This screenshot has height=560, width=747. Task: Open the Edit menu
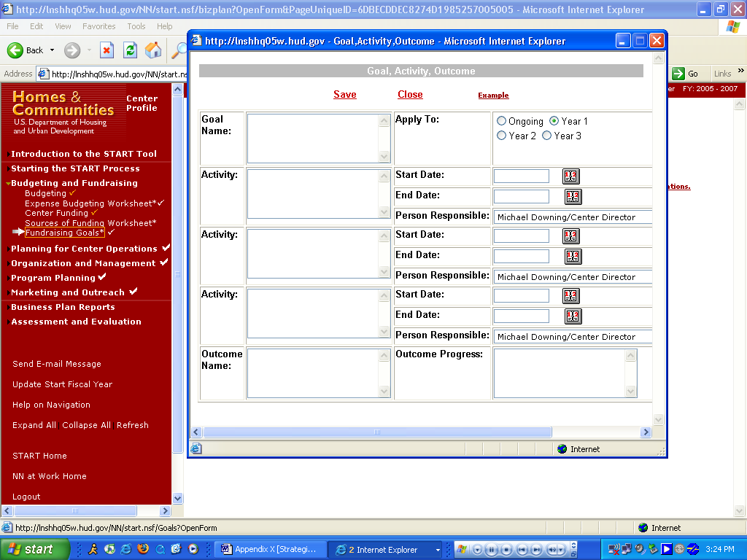coord(36,26)
